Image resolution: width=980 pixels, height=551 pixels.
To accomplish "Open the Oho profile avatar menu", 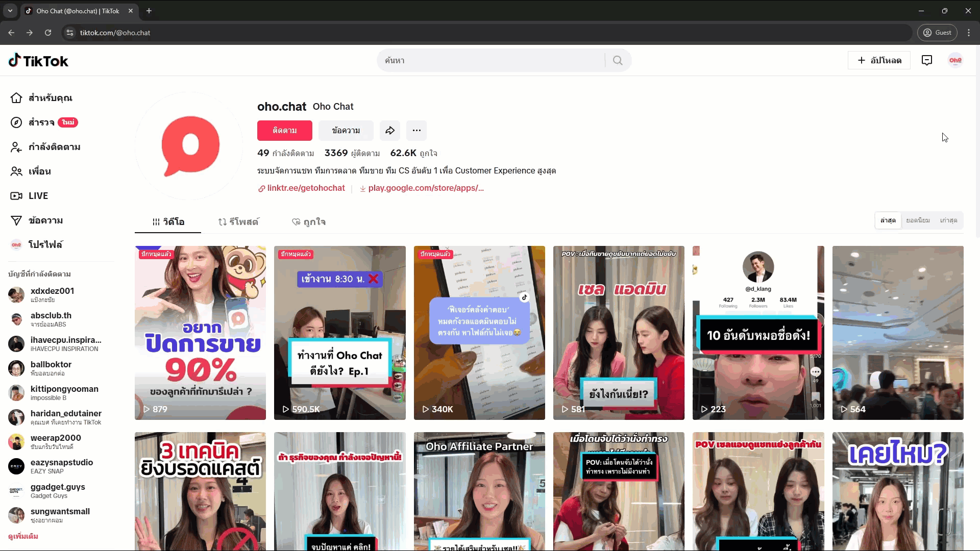I will (x=955, y=60).
